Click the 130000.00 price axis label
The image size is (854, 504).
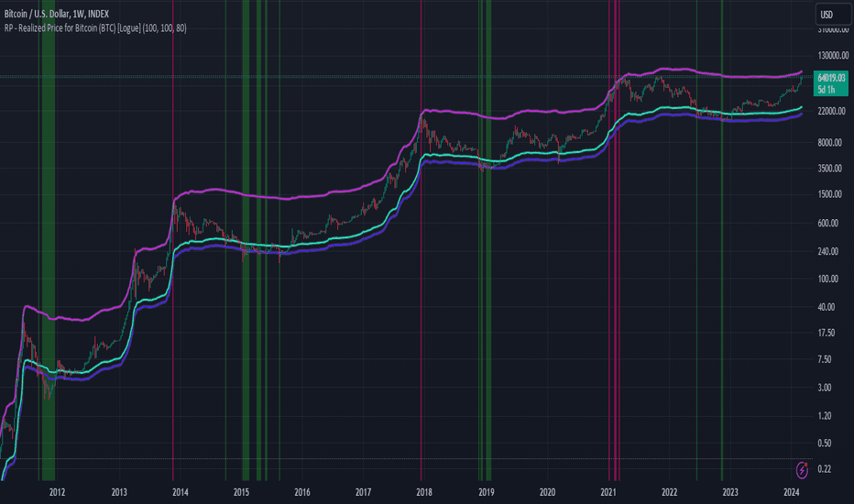click(x=833, y=56)
